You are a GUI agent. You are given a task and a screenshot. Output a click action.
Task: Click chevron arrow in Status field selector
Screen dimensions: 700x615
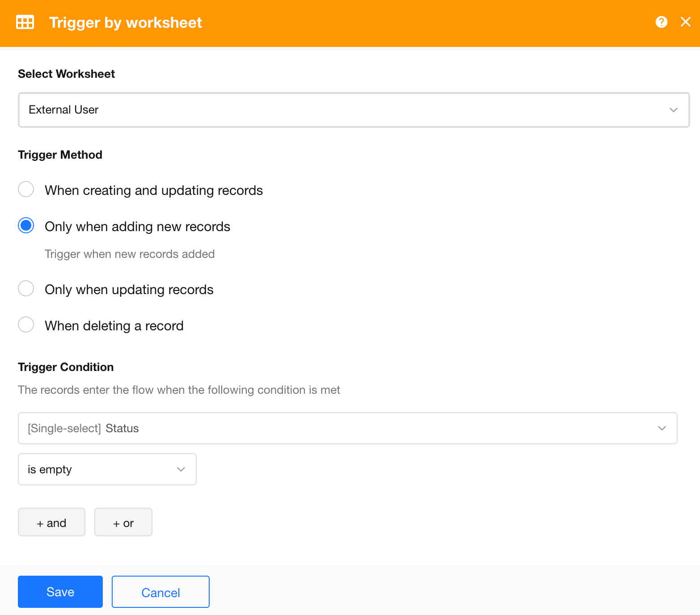[662, 428]
